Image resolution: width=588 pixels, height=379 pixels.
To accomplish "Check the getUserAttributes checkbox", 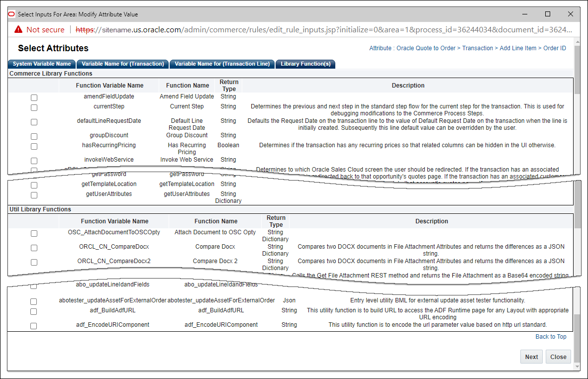I will click(34, 195).
